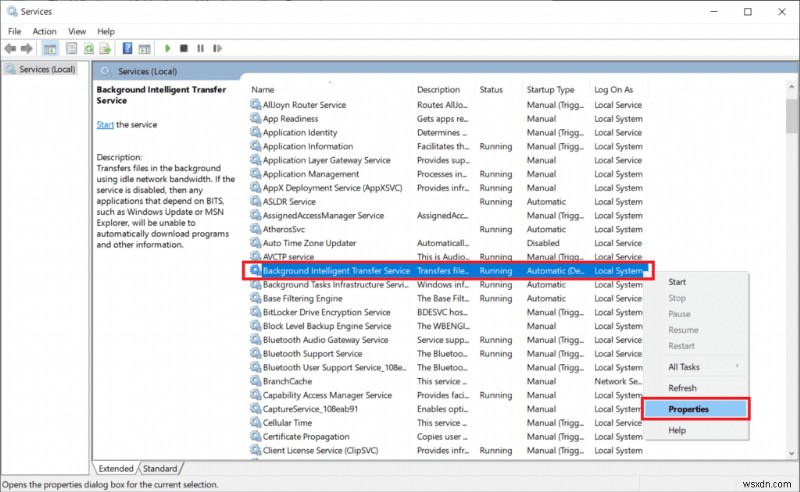Click the green Start Service icon
The height and width of the screenshot is (492, 800).
(168, 48)
